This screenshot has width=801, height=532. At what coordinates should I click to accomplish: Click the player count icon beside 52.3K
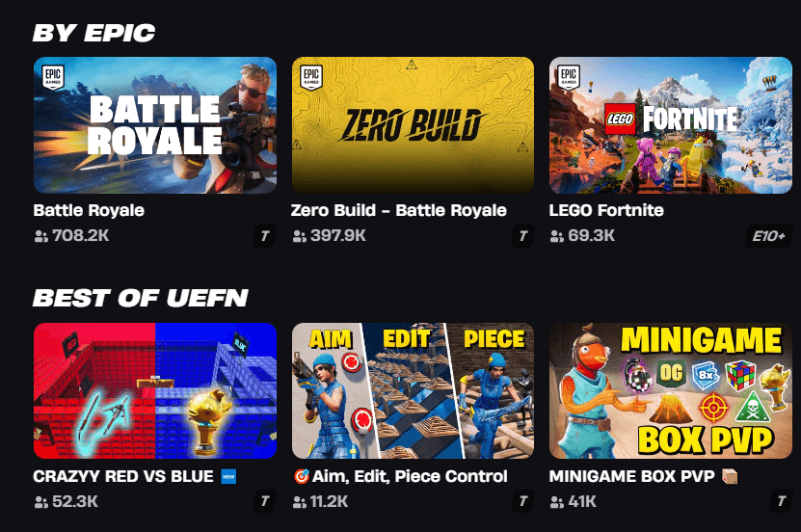(x=40, y=502)
